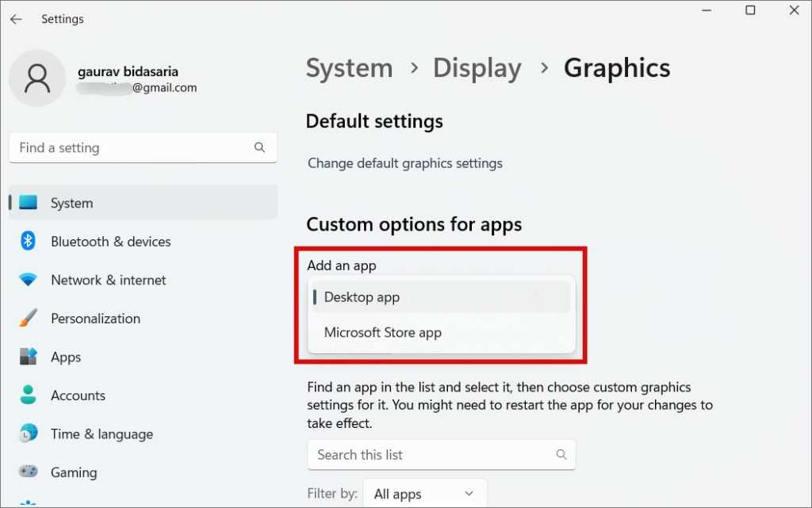812x508 pixels.
Task: Navigate to Display breadcrumb
Action: coord(477,68)
